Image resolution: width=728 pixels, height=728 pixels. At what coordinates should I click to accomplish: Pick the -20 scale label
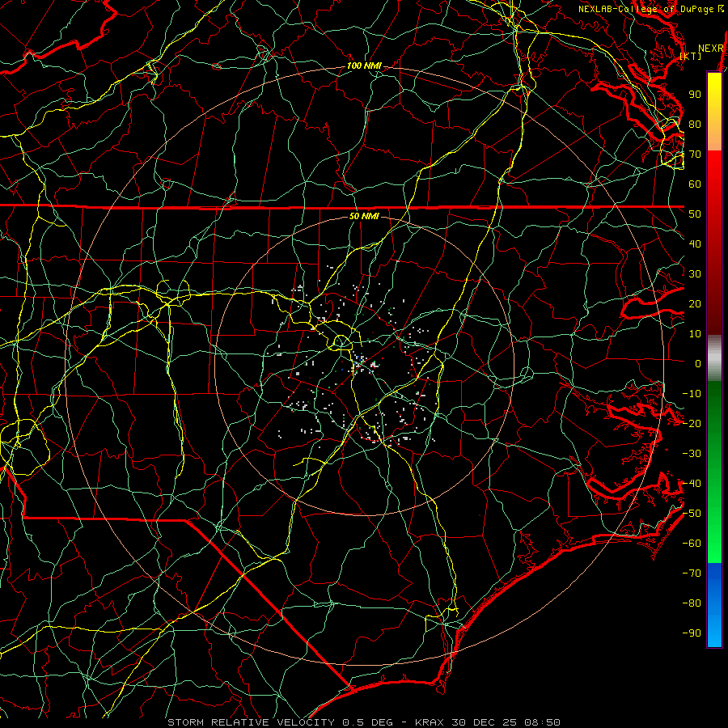pyautogui.click(x=692, y=424)
